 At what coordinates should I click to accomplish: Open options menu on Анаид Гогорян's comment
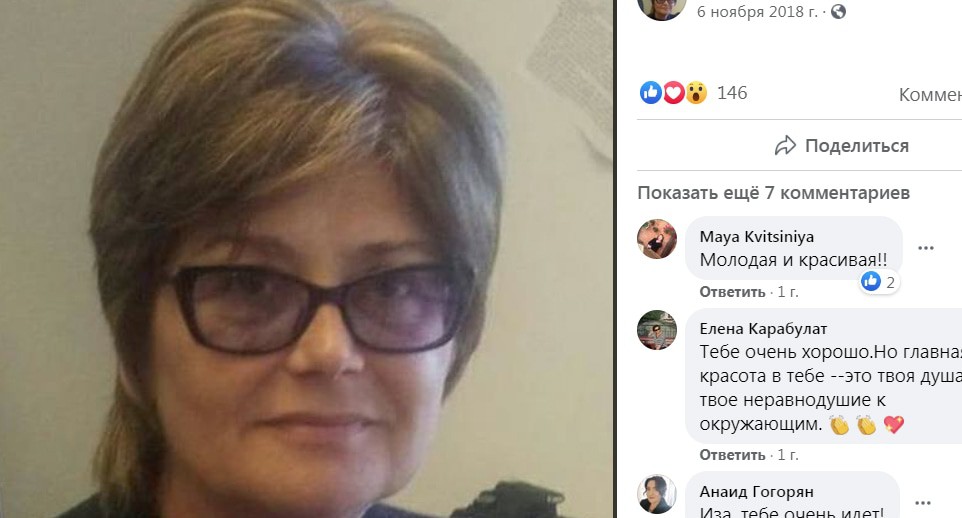[x=923, y=503]
